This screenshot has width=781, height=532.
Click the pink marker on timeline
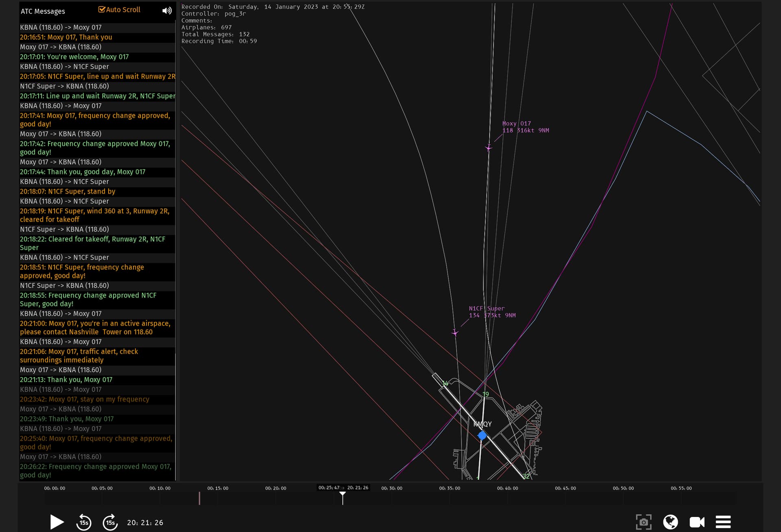coord(199,498)
